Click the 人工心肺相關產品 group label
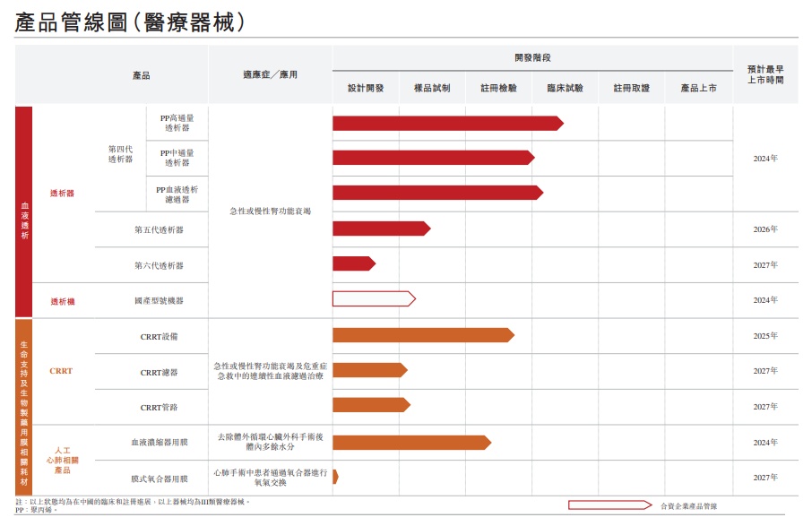This screenshot has height=526, width=812. pos(62,461)
